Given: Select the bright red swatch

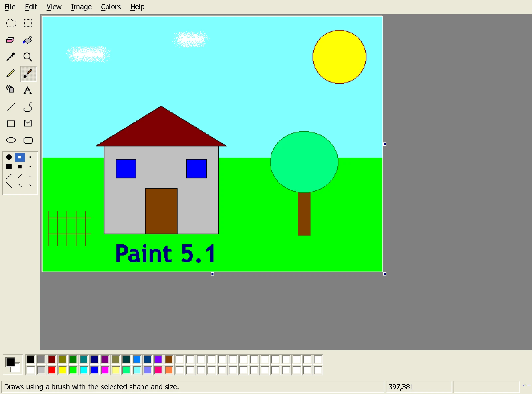Looking at the screenshot, I should coord(52,370).
